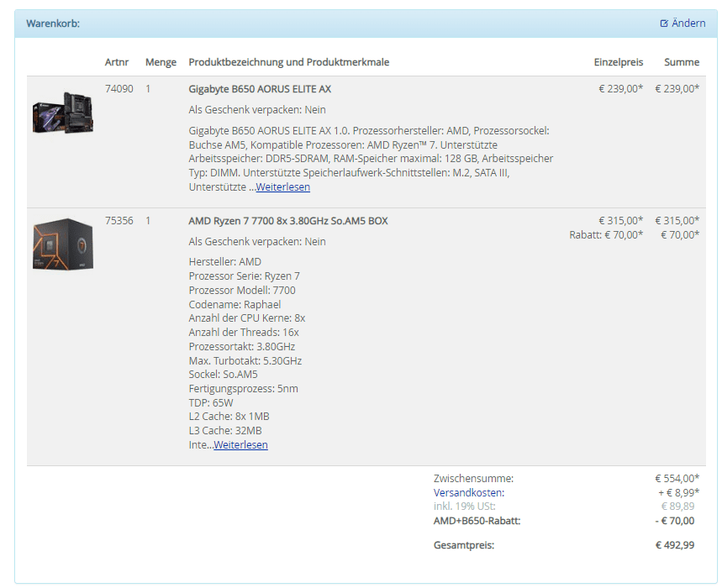Click the Fertigungsprozess: 5nm line

click(x=243, y=389)
